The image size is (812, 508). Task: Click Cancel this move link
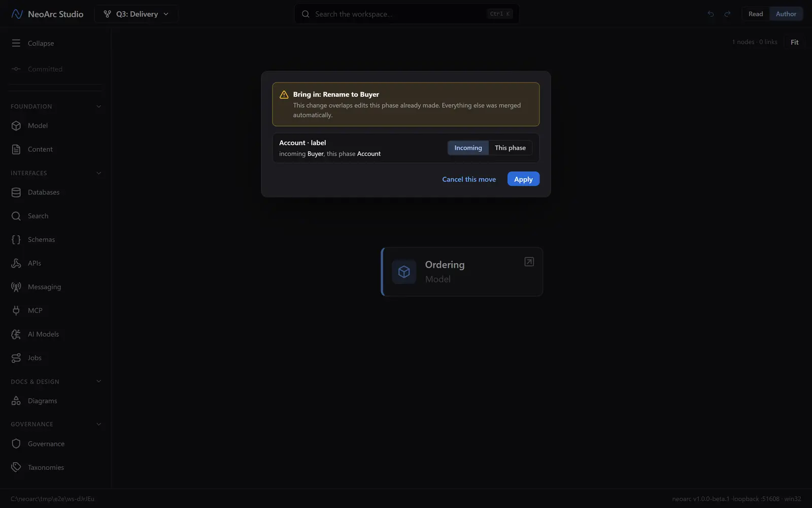pyautogui.click(x=469, y=179)
